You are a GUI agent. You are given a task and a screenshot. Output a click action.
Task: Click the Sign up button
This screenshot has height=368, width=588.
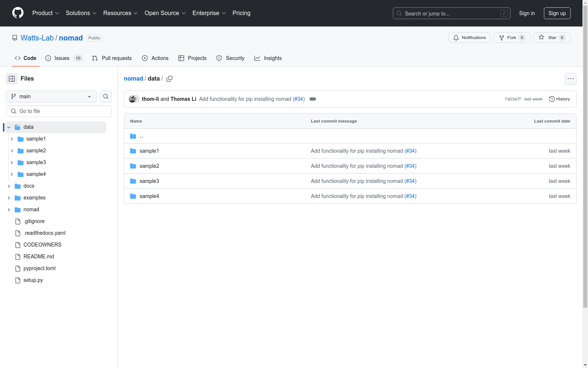(x=557, y=13)
